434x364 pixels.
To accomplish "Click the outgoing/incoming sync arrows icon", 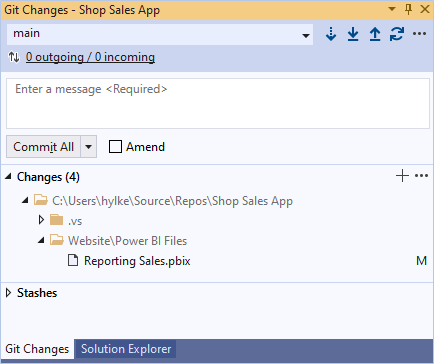I will [14, 57].
